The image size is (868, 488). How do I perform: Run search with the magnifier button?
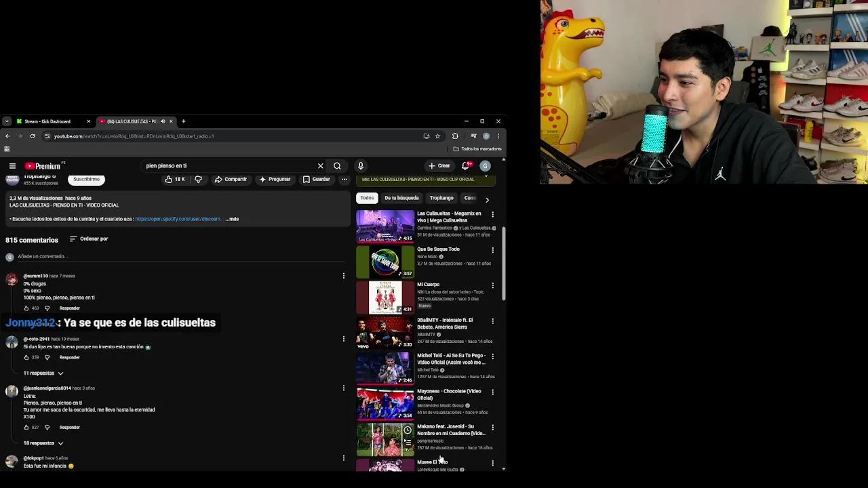(x=337, y=166)
